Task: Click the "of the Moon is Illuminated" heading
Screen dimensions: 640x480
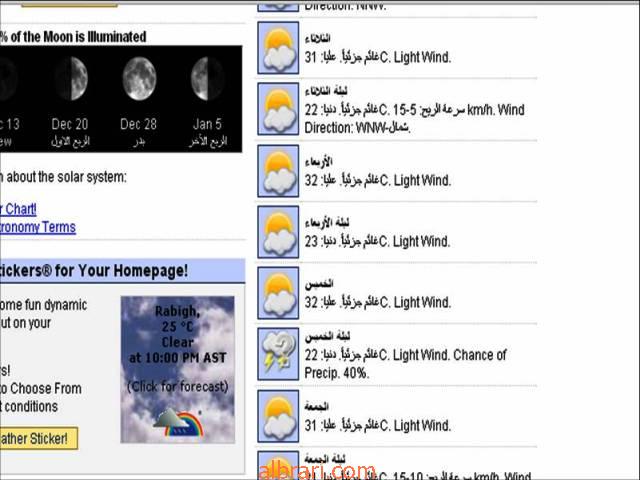Action: point(78,37)
